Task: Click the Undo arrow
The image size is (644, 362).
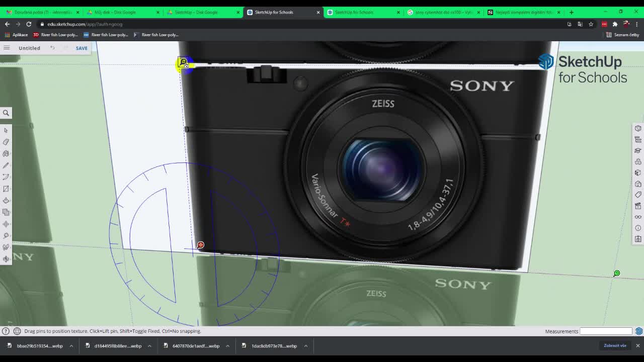Action: click(x=52, y=48)
